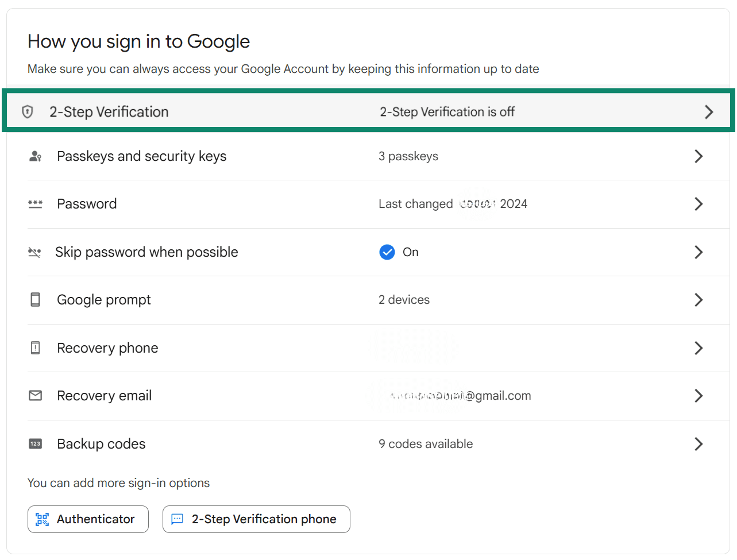
Task: Click the Recovery email envelope icon
Action: coord(36,395)
